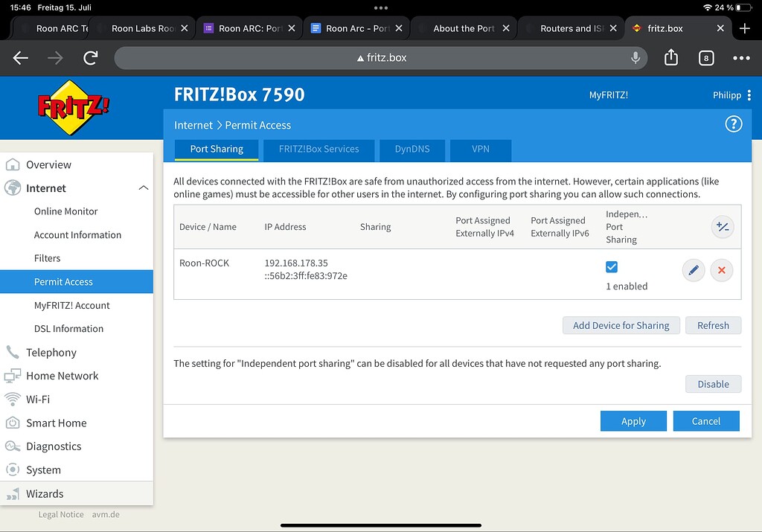Collapse the Internet menu chevron

[144, 188]
